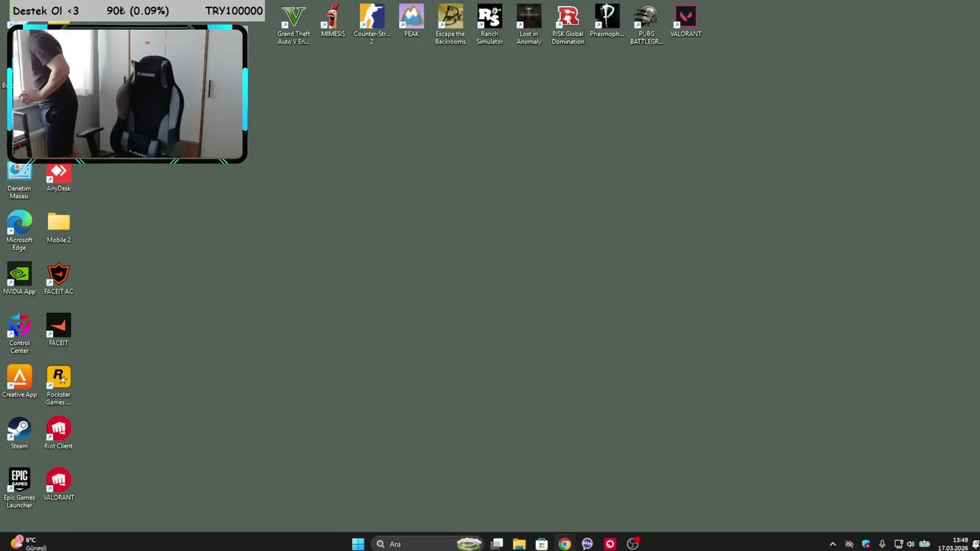This screenshot has width=980, height=551.
Task: Open the Microsoft Edge desktop shortcut
Action: click(x=19, y=231)
